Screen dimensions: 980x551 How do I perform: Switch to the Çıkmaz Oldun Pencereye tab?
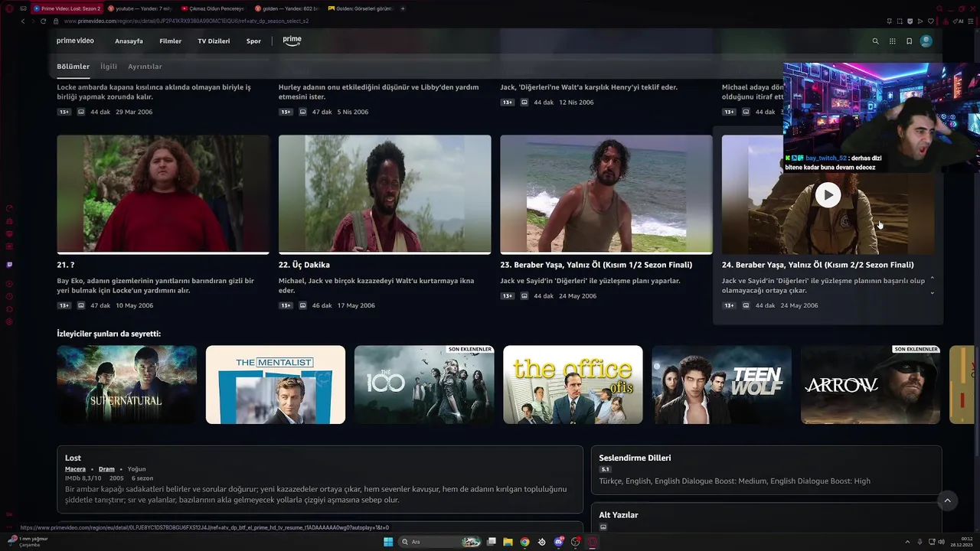[x=213, y=8]
